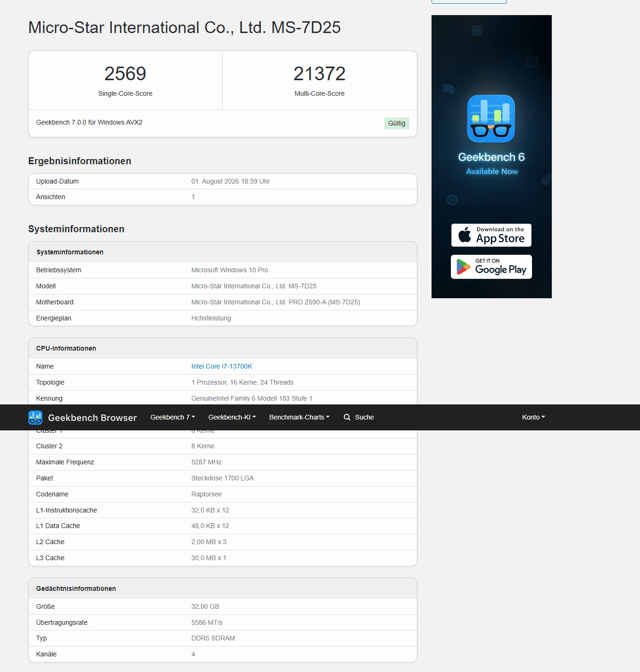640x672 pixels.
Task: Click the Get it on Google Play badge
Action: point(491,267)
